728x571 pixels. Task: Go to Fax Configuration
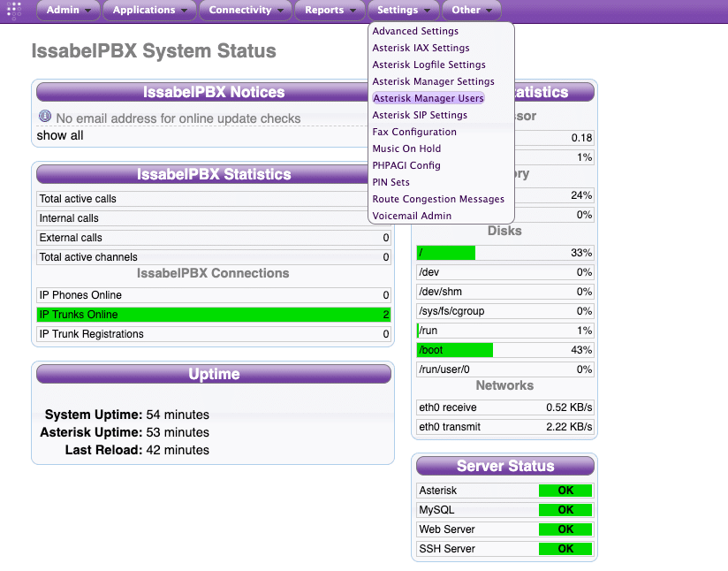click(x=414, y=132)
